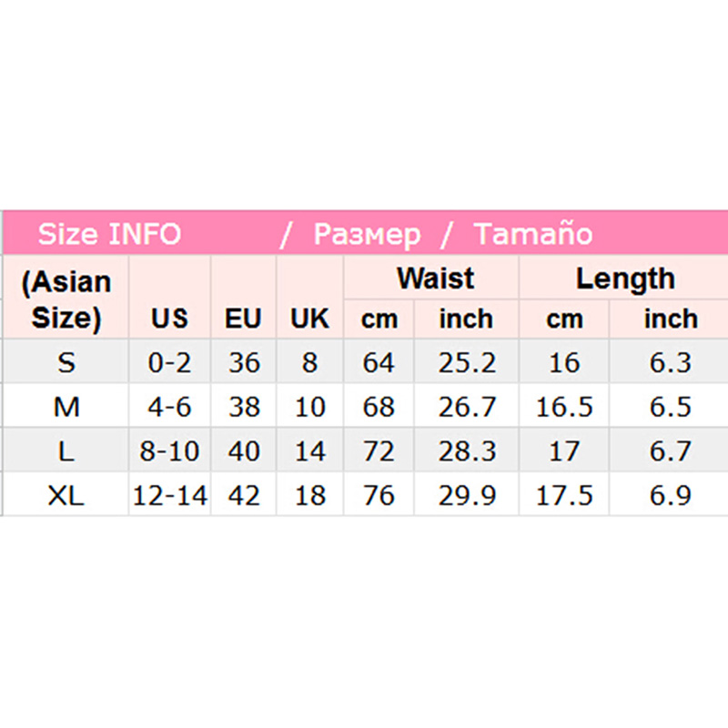
Task: Click the Length group header
Action: pyautogui.click(x=625, y=278)
